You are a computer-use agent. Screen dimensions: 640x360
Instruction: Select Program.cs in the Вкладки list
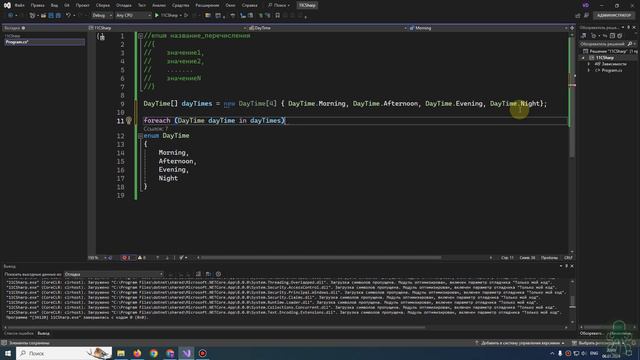pos(44,42)
